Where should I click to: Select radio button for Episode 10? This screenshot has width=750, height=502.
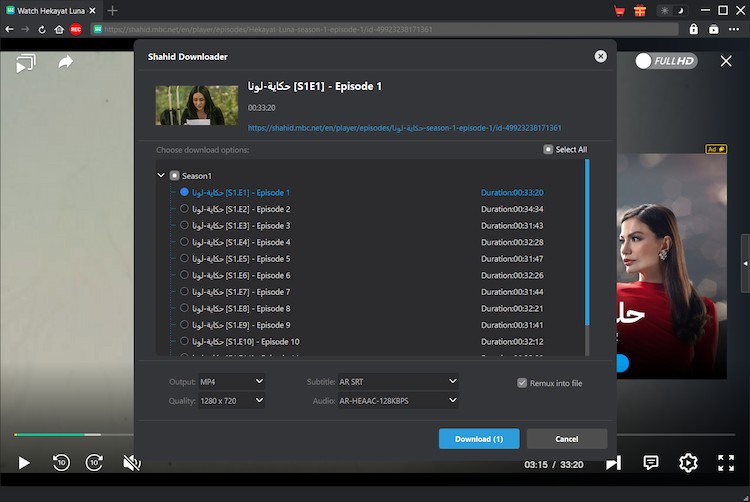pos(184,341)
